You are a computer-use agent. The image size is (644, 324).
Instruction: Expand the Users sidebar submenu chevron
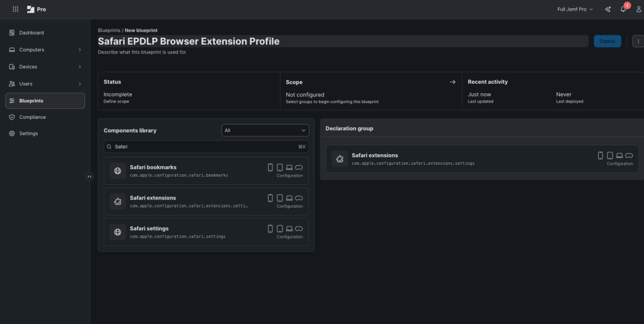(x=80, y=84)
